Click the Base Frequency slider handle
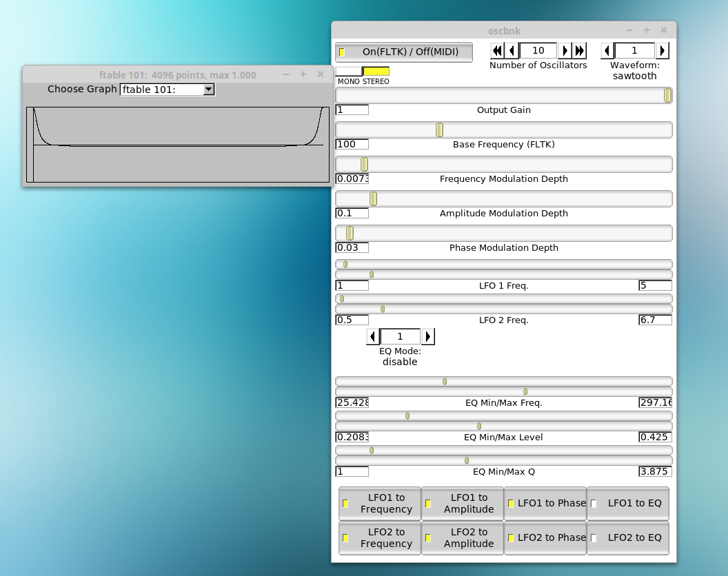The height and width of the screenshot is (576, 728). tap(439, 130)
